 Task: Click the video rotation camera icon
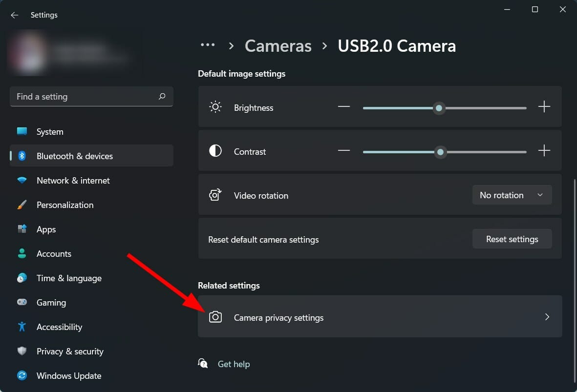click(x=215, y=195)
